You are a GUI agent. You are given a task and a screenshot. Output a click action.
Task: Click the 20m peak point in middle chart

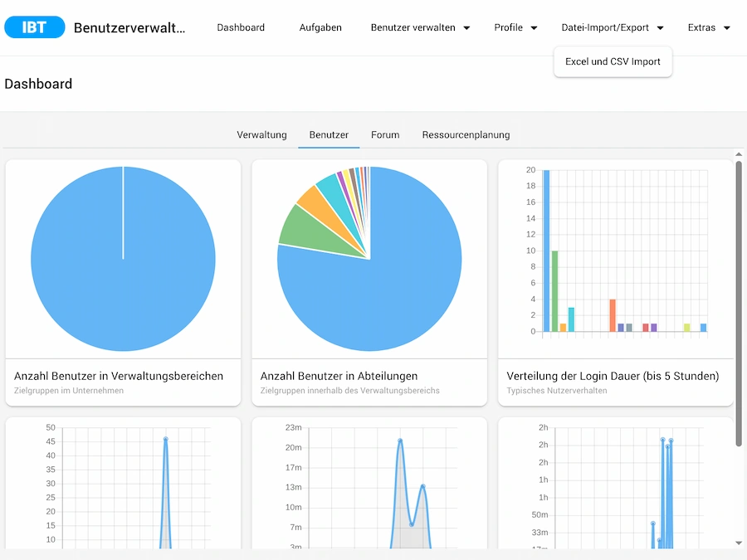click(400, 441)
